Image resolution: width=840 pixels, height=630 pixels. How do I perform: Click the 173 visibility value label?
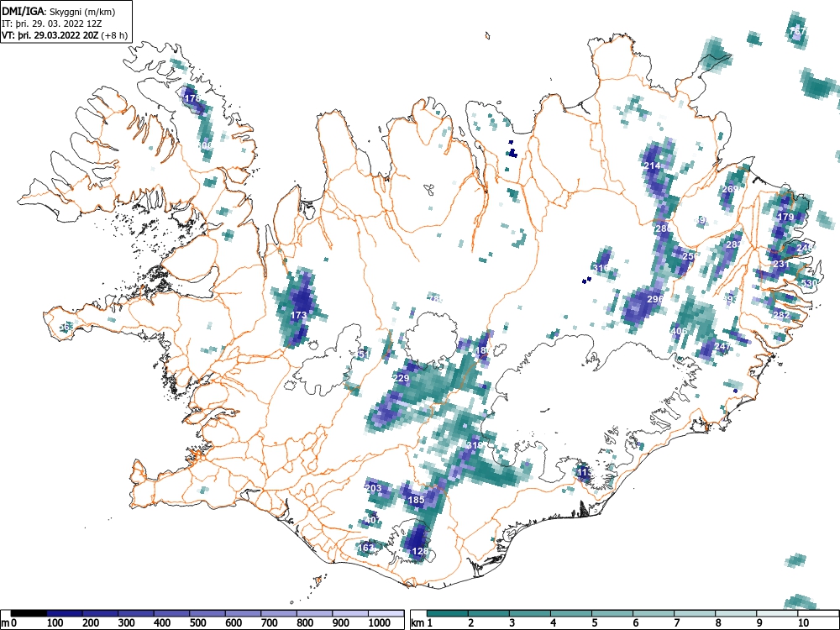click(298, 315)
